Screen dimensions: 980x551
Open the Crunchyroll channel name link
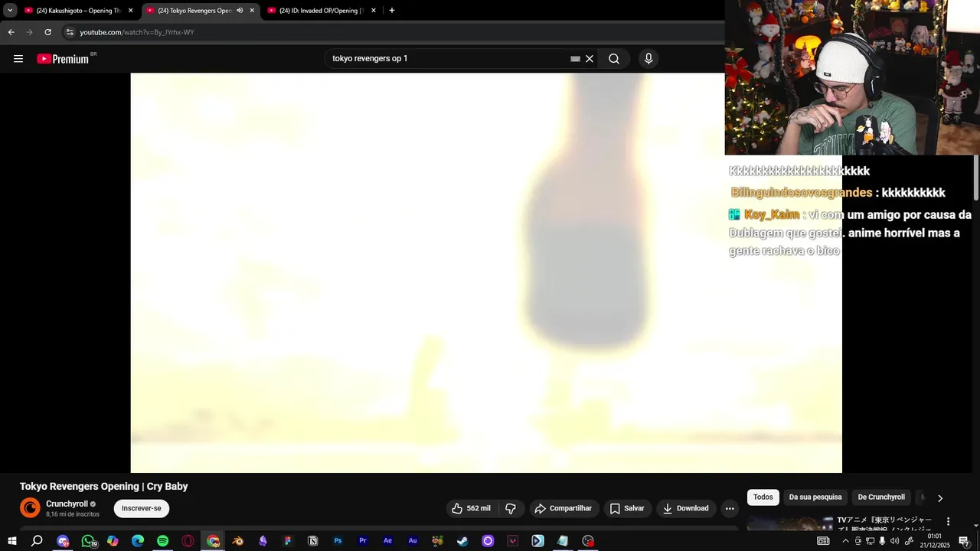click(67, 504)
